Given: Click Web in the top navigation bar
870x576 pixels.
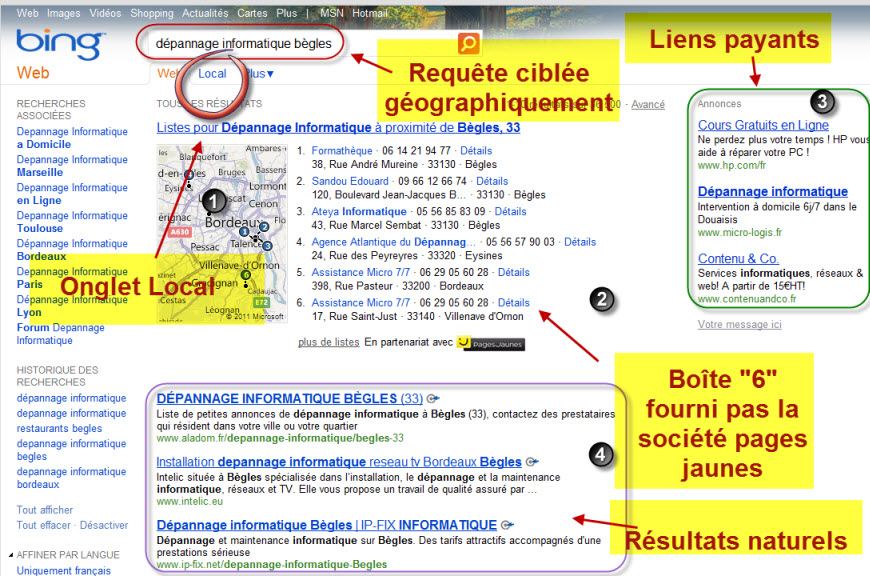Looking at the screenshot, I should 27,13.
